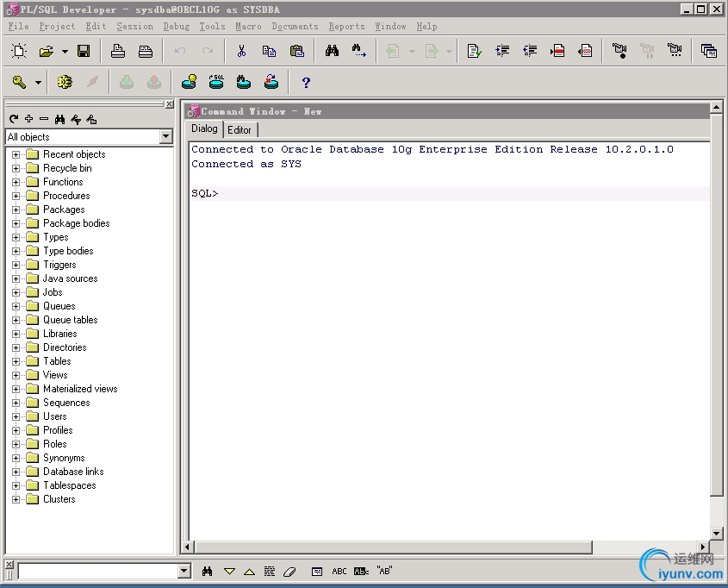Open the bottom search box dropdown arrow
Screen dimensions: 728x588
tap(184, 571)
